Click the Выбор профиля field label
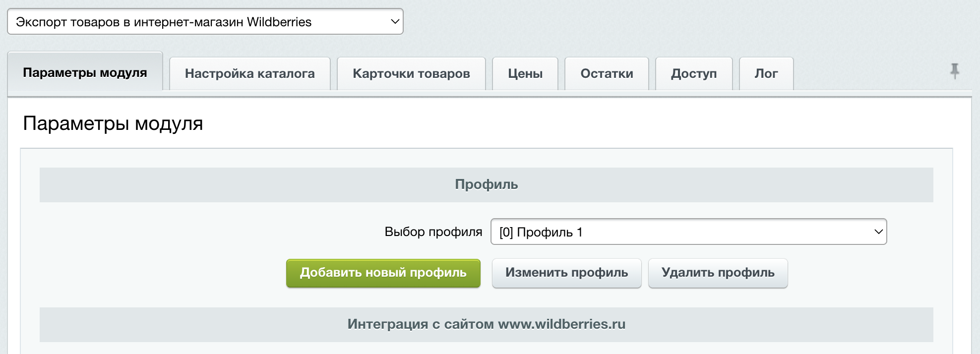980x354 pixels. (433, 232)
